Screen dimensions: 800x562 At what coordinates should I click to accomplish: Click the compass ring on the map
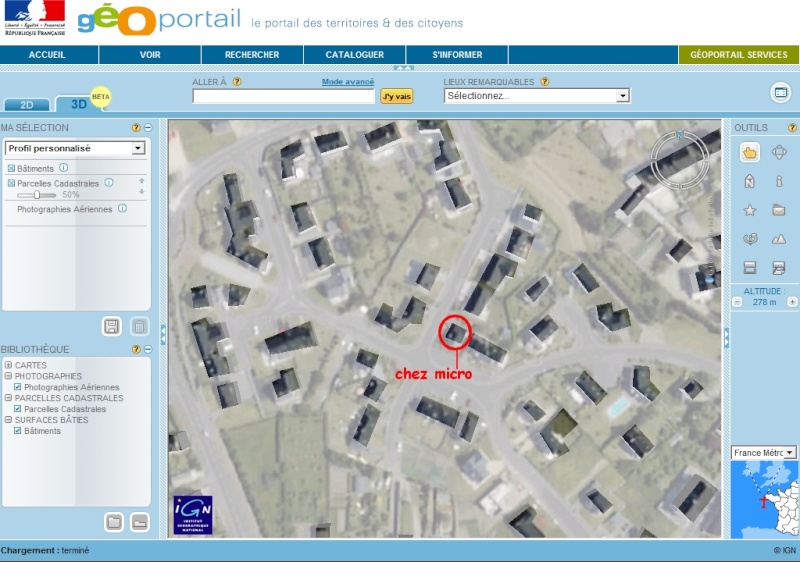pyautogui.click(x=680, y=159)
